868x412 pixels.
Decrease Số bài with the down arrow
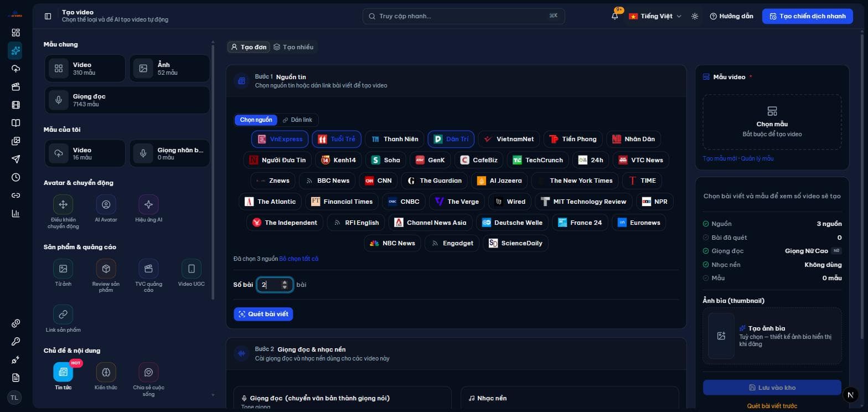[x=285, y=287]
